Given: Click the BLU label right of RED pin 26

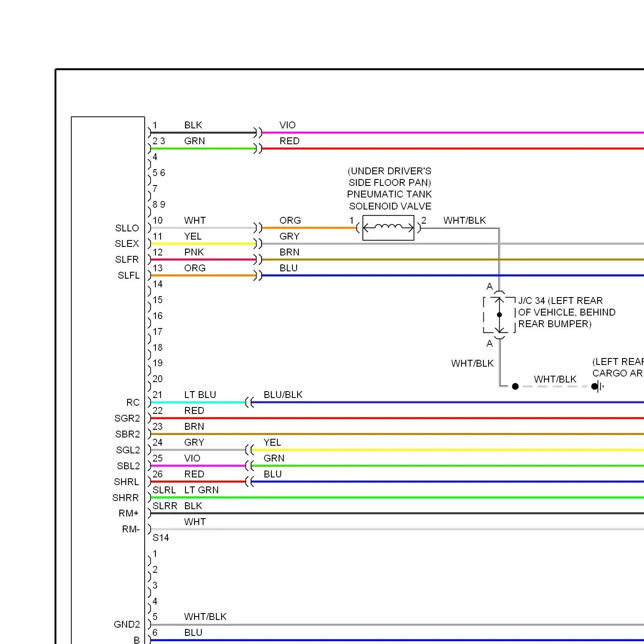Looking at the screenshot, I should (273, 474).
